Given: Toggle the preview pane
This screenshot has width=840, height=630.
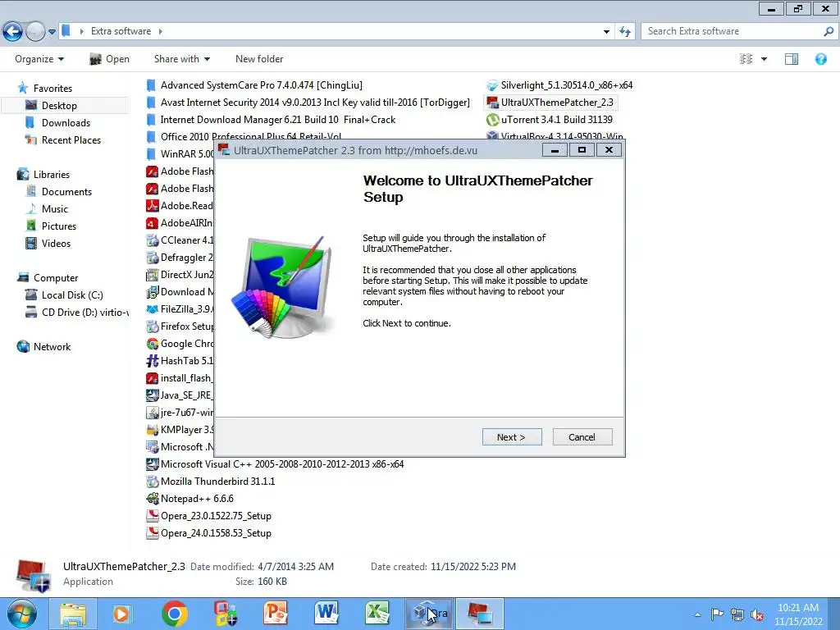Looking at the screenshot, I should (x=792, y=59).
